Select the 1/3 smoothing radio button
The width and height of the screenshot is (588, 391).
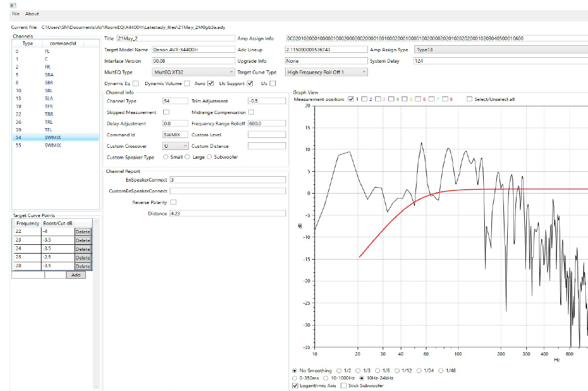click(x=340, y=371)
